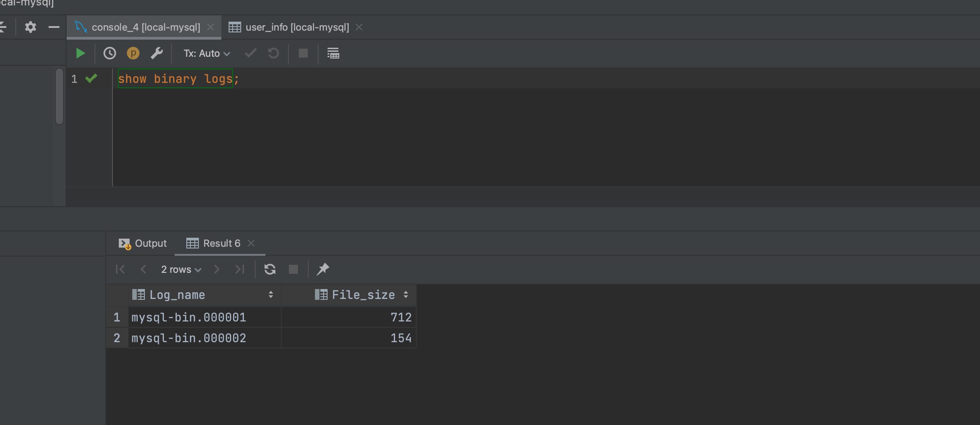Close the console_4 editor tab

[211, 27]
